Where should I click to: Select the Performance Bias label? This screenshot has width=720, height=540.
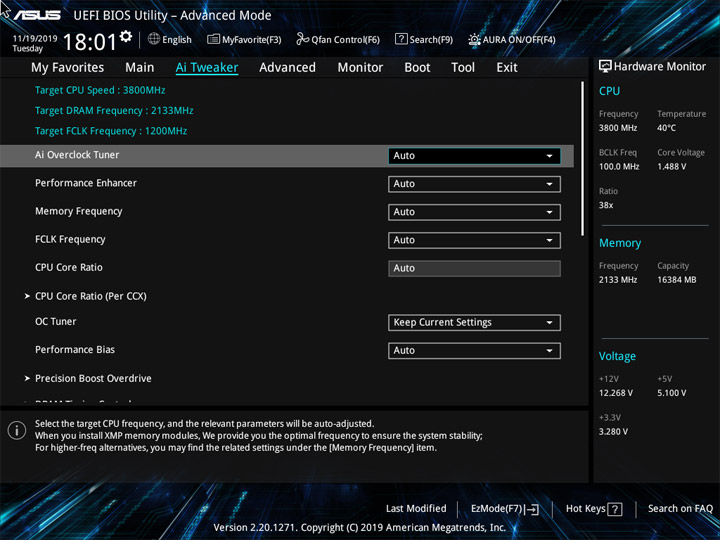[x=75, y=349]
